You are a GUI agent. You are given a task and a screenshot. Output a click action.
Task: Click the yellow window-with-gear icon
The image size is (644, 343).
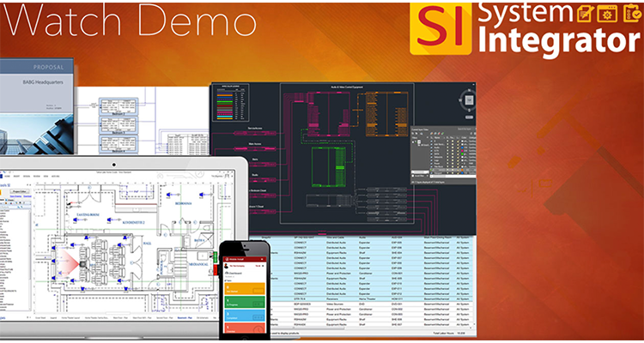[x=607, y=14]
